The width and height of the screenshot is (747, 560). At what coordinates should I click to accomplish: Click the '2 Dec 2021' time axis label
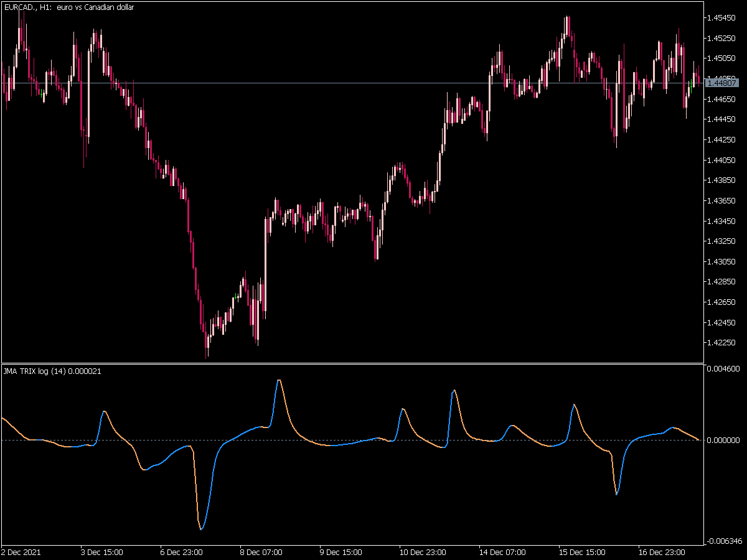click(21, 552)
